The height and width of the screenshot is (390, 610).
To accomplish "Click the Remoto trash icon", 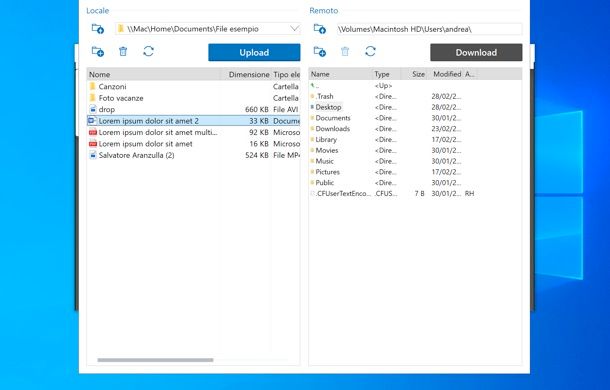I will tap(345, 51).
